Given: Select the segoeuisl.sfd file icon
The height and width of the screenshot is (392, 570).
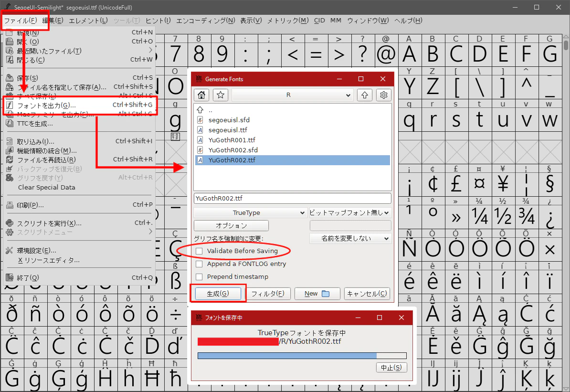Looking at the screenshot, I should [x=200, y=120].
